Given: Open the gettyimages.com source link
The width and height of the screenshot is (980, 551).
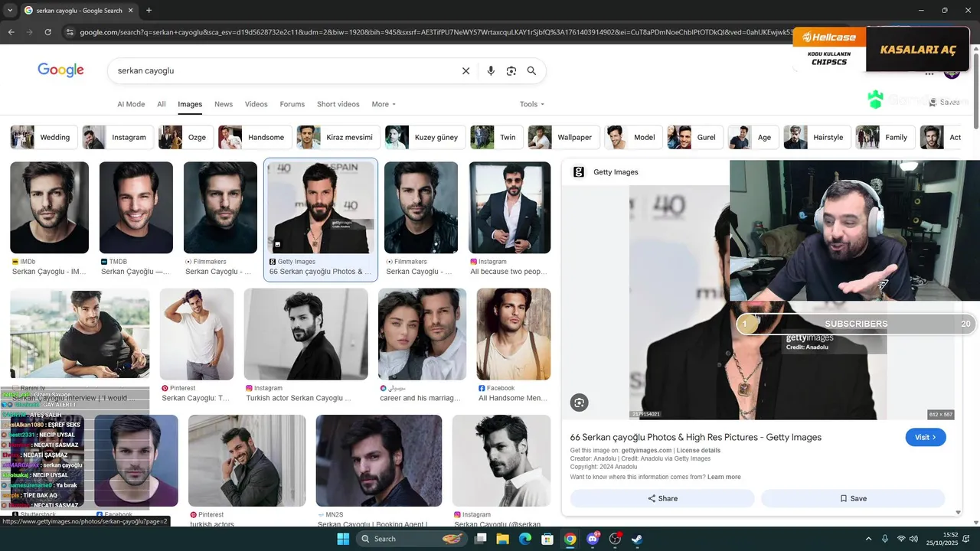Looking at the screenshot, I should click(646, 450).
